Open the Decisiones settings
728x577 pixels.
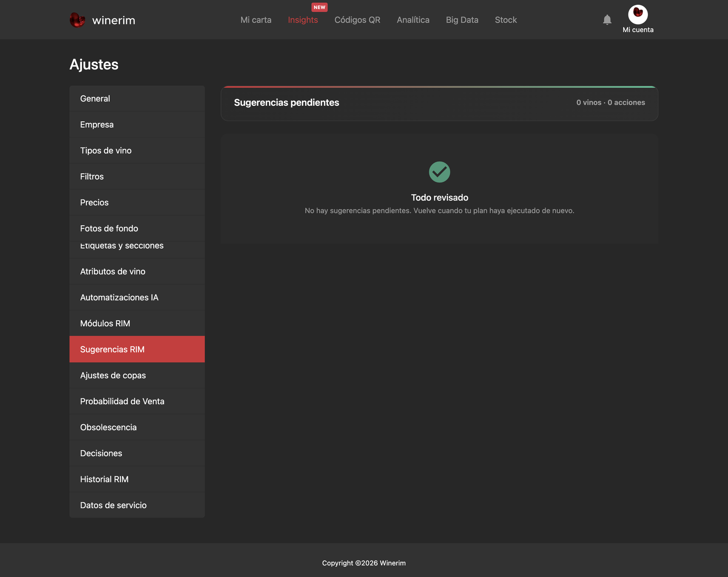(137, 453)
